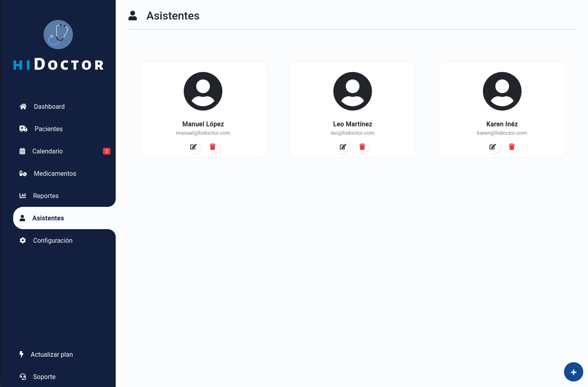The height and width of the screenshot is (387, 588).
Task: Click the edit icon for Manuel López
Action: tap(193, 147)
